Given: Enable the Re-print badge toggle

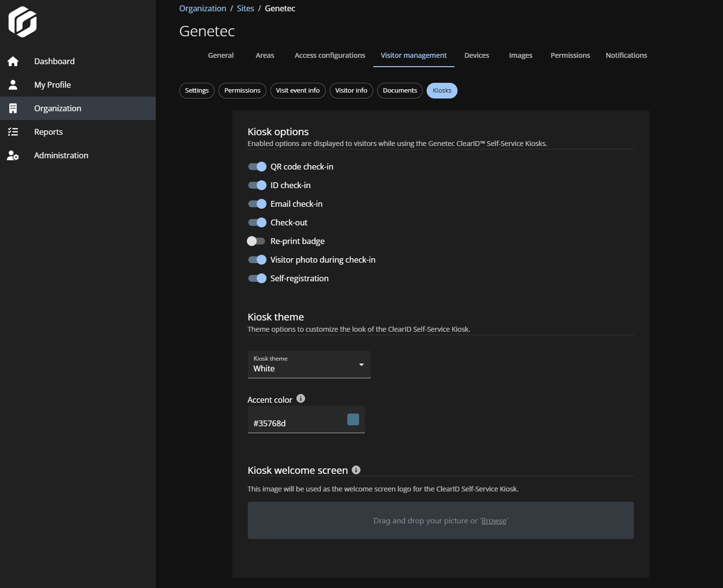Looking at the screenshot, I should coord(256,241).
